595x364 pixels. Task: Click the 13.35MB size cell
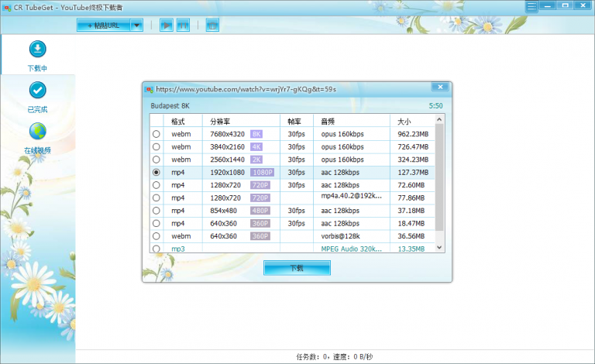click(411, 249)
